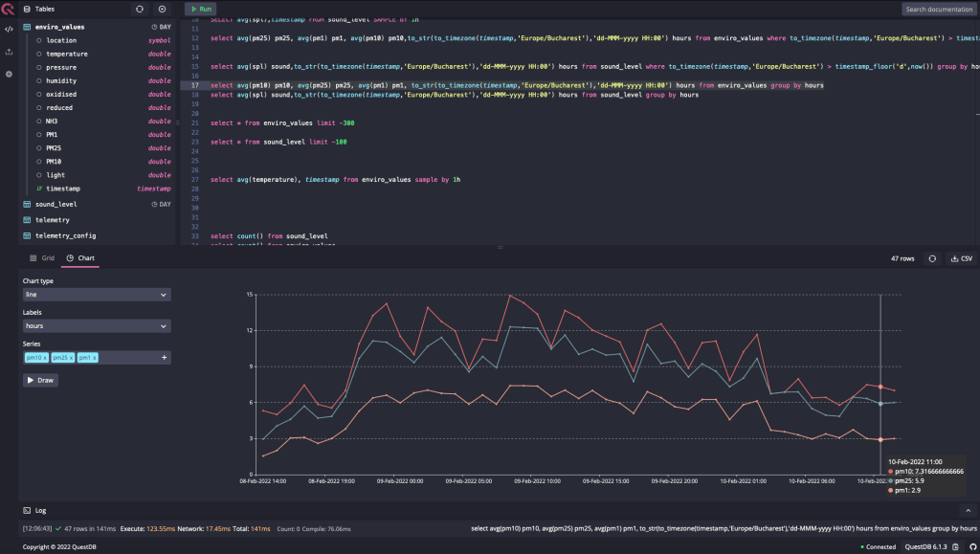Select the Chart tab

[80, 258]
